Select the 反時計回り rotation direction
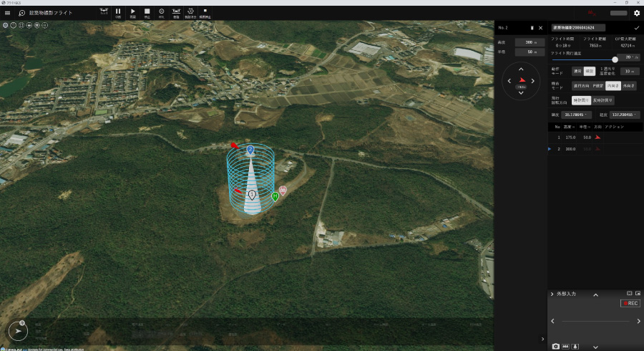Viewport: 644px width, 351px height. tap(603, 100)
